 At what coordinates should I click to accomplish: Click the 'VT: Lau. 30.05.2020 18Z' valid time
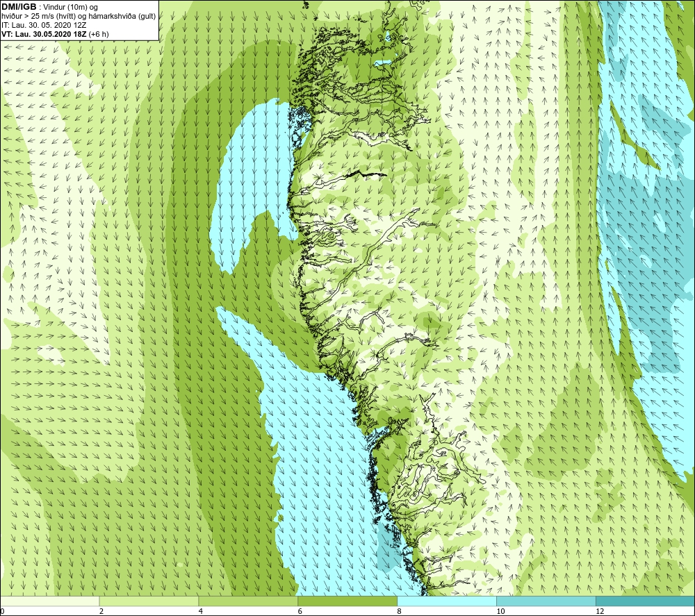(44, 34)
